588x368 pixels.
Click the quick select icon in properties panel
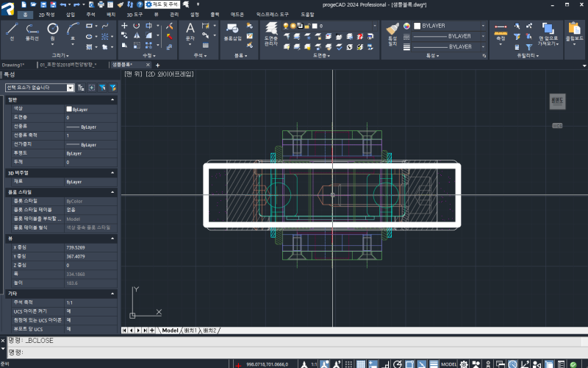coord(113,88)
